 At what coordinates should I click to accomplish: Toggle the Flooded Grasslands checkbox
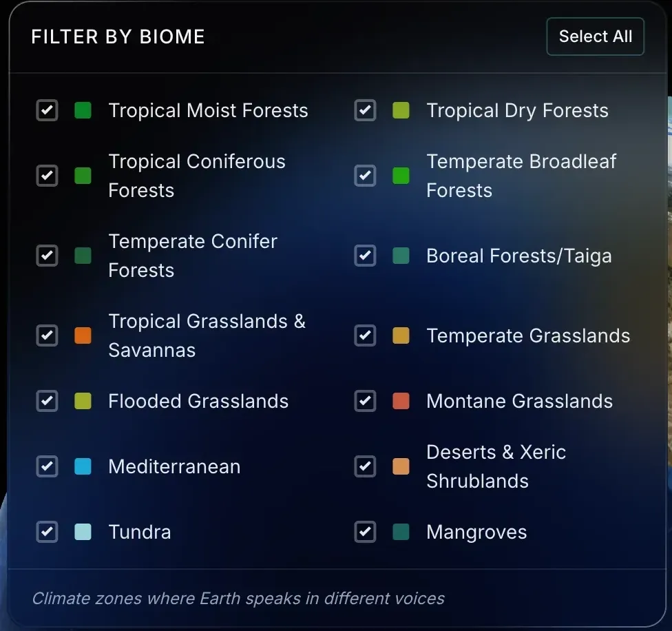tap(47, 401)
